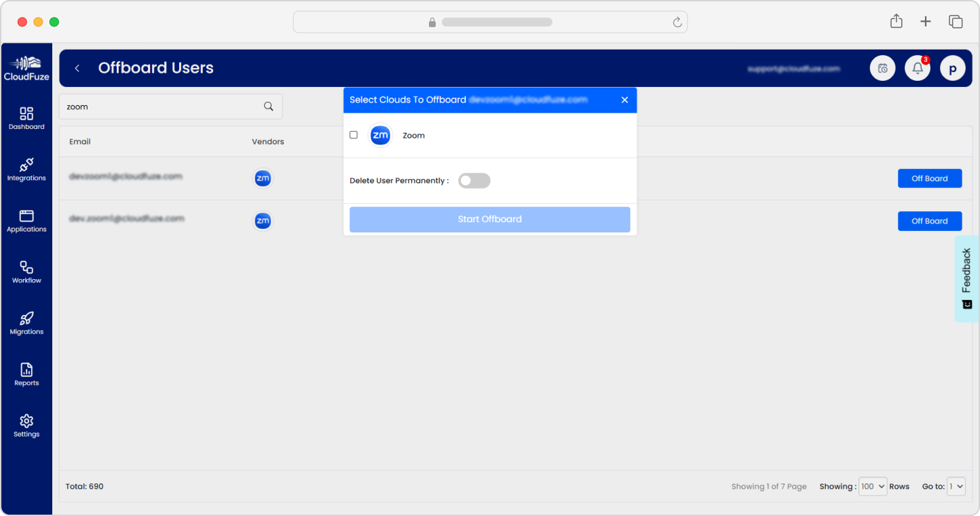Open the rows-per-page dropdown
This screenshot has width=980, height=516.
point(873,486)
